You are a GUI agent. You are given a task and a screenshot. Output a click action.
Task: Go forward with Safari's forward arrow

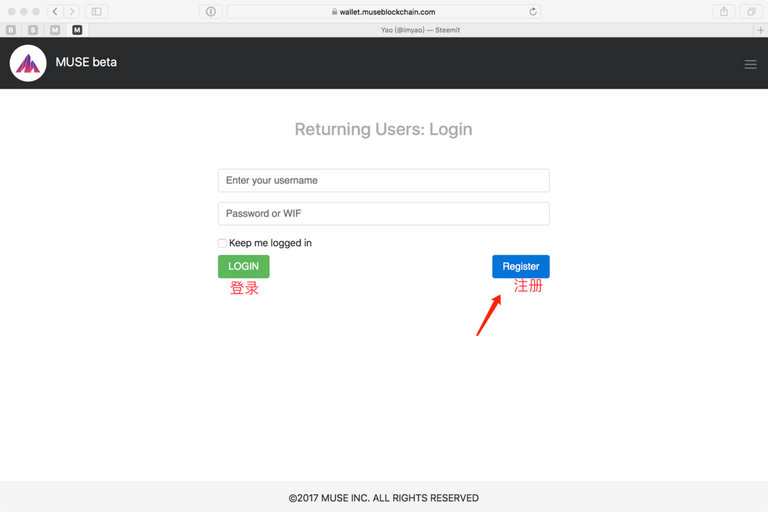pyautogui.click(x=72, y=11)
